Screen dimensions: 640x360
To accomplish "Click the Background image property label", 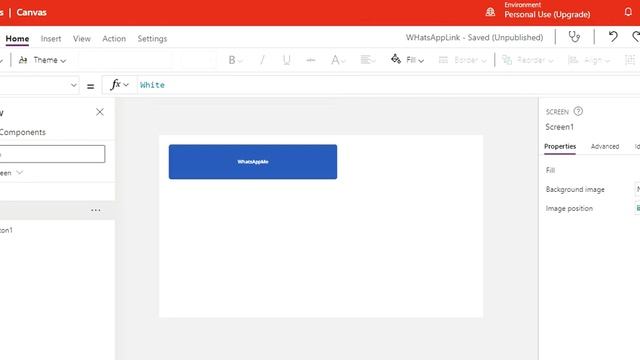I will (x=575, y=189).
